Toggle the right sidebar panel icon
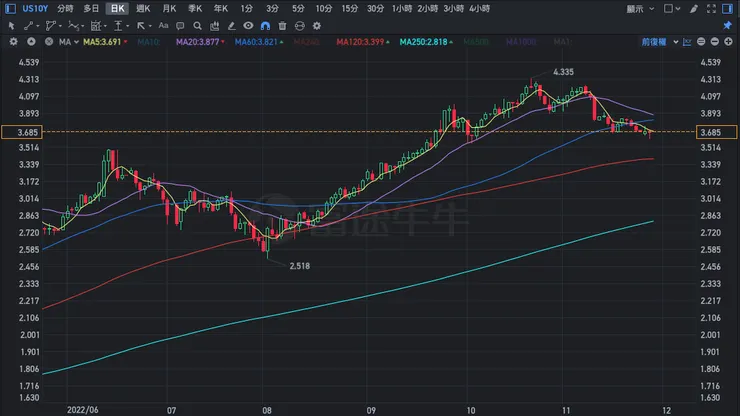This screenshot has width=740, height=416. point(727,8)
